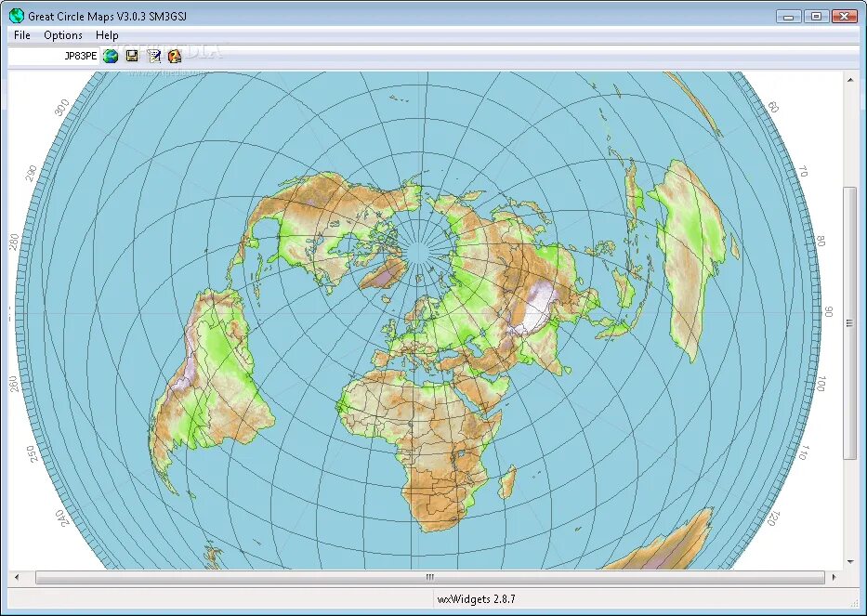This screenshot has width=867, height=616.
Task: Click the 250 degree bearing label
Action: tap(33, 454)
